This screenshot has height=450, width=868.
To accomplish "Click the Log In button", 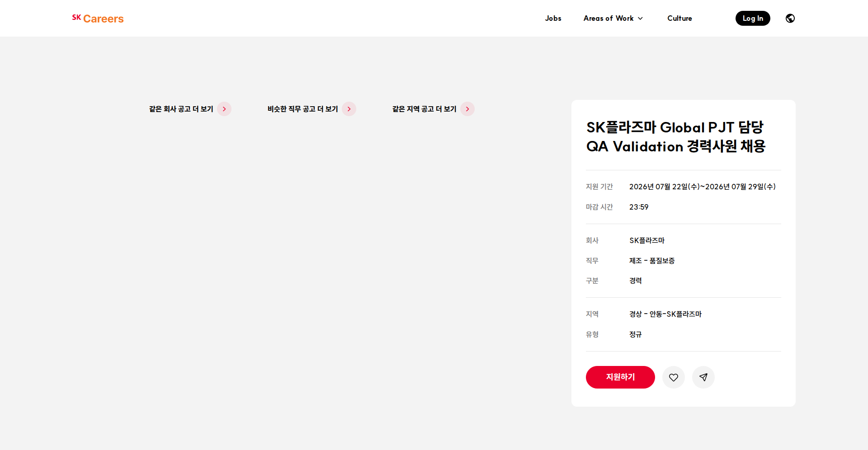I will tap(753, 18).
